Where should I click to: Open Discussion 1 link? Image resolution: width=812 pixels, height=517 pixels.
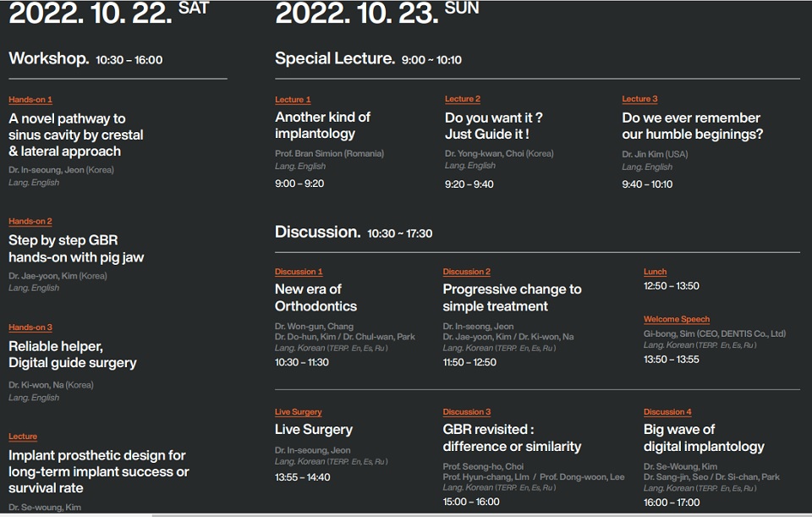(x=299, y=272)
